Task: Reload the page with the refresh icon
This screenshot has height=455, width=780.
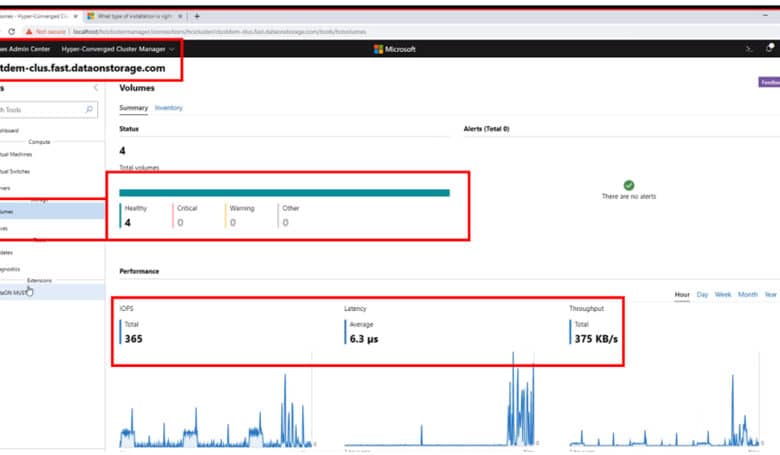Action: 11,31
